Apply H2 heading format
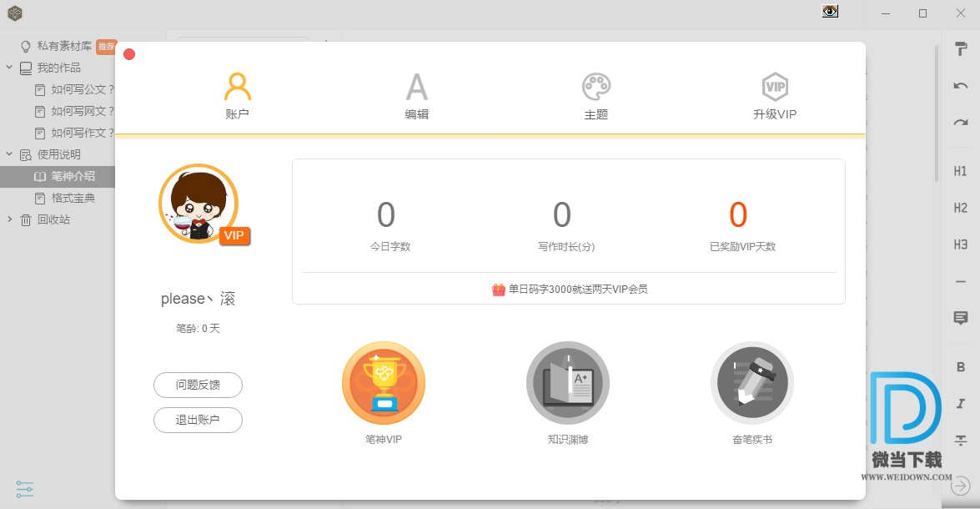The width and height of the screenshot is (980, 509). [961, 208]
